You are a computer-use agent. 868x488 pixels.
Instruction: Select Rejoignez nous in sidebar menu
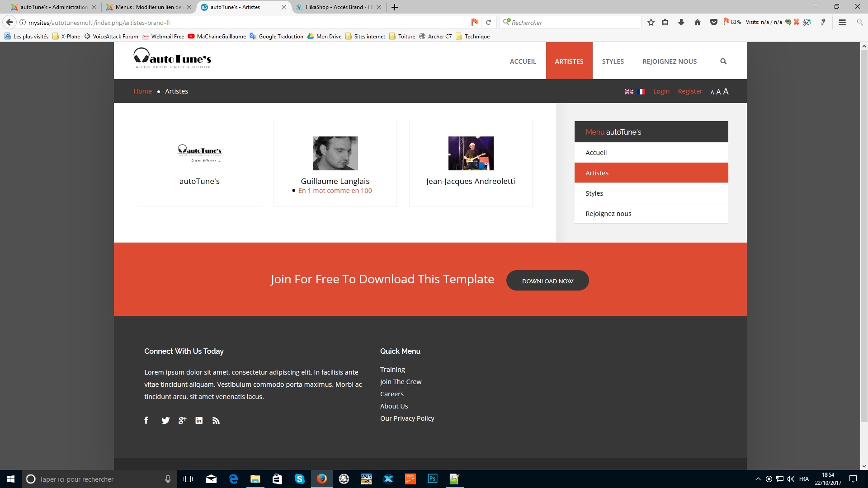click(x=608, y=214)
